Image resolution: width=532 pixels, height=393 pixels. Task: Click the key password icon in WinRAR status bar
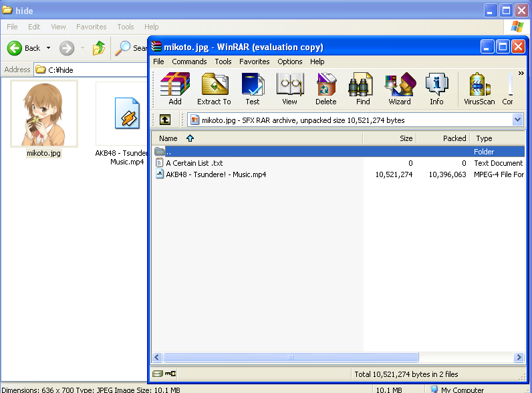click(170, 374)
